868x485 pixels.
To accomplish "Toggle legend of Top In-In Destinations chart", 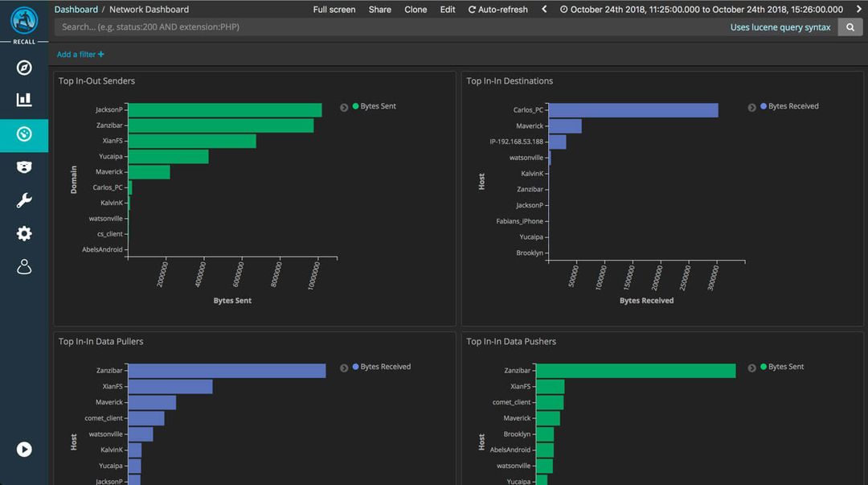I will [751, 108].
